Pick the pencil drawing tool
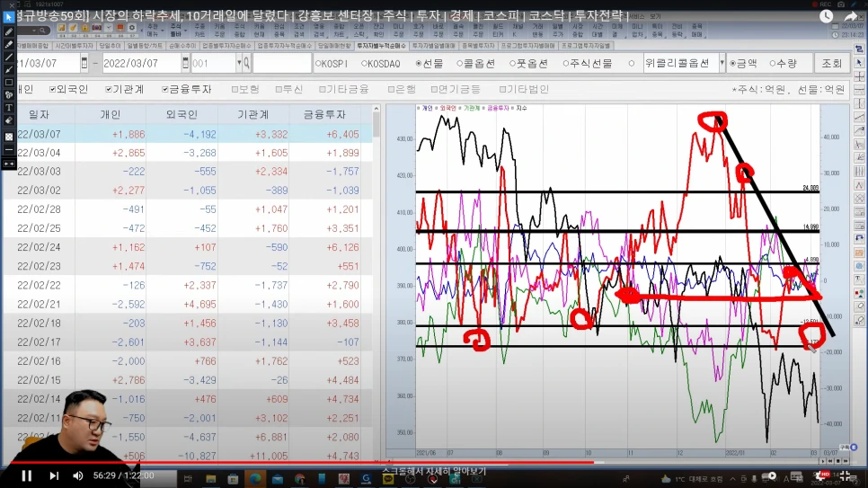Screen dimensions: 868x488 click(8, 31)
